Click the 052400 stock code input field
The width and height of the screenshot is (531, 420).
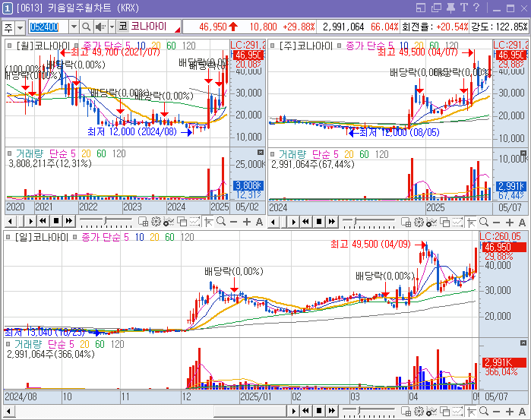pos(49,27)
